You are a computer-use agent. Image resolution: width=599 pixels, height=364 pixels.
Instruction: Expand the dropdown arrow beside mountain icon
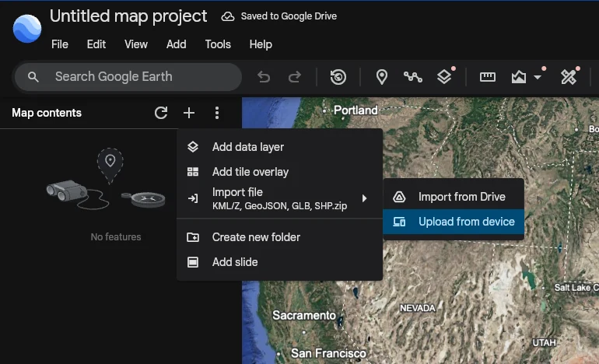538,77
